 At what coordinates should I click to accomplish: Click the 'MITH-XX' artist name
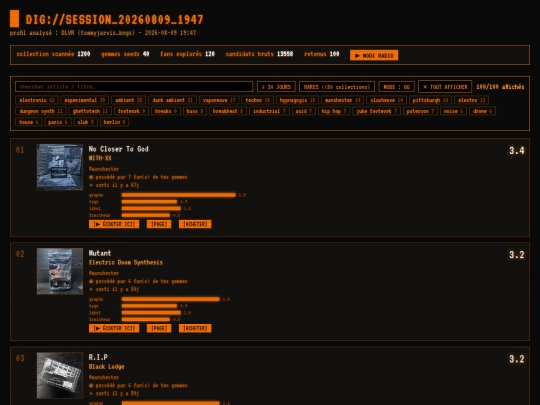[x=100, y=158]
